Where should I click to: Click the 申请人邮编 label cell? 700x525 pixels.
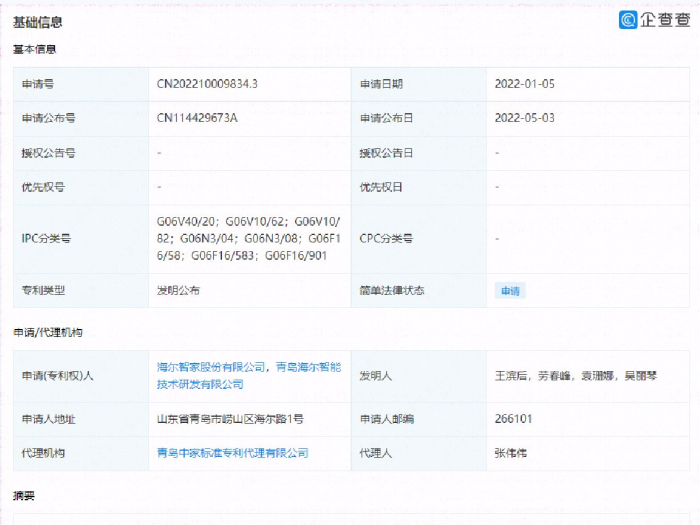419,419
